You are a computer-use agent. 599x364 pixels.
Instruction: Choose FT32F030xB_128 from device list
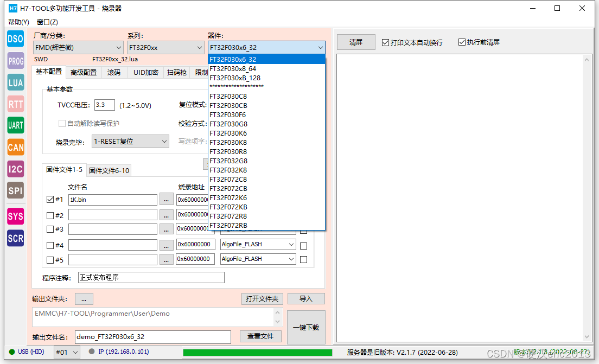(266, 78)
